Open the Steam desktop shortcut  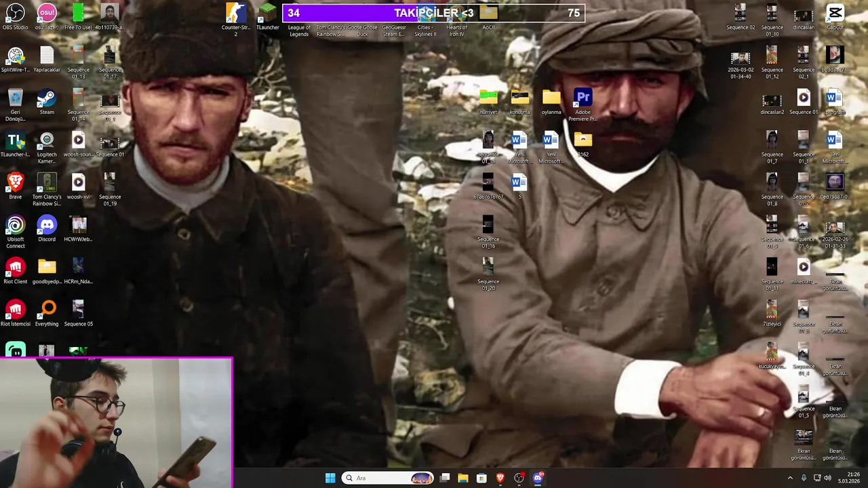pos(47,102)
